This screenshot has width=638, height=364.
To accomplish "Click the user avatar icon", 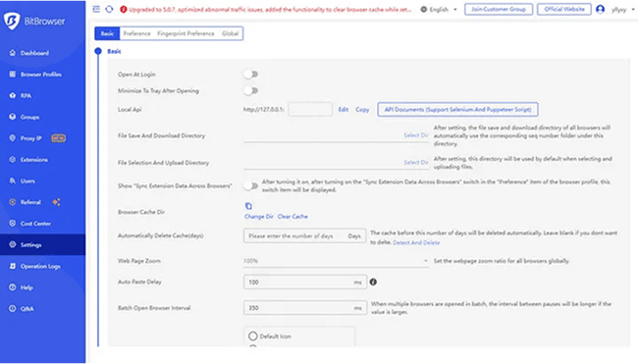I will [x=600, y=9].
